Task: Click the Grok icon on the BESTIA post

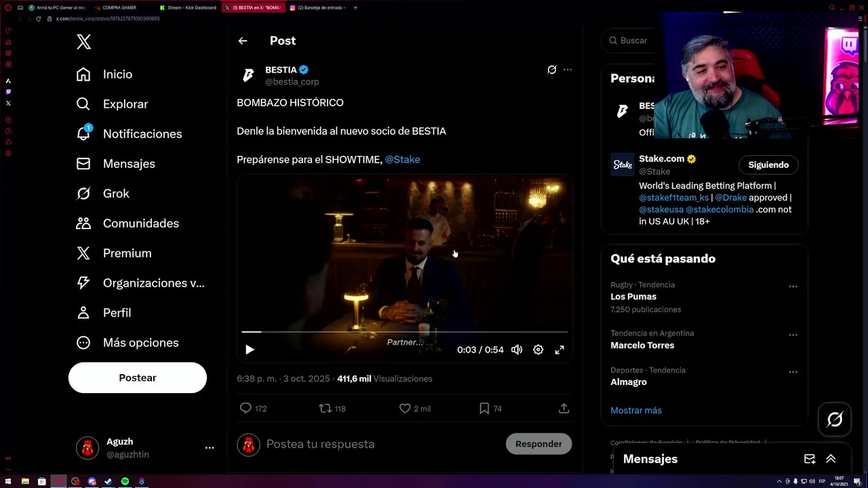Action: tap(552, 70)
